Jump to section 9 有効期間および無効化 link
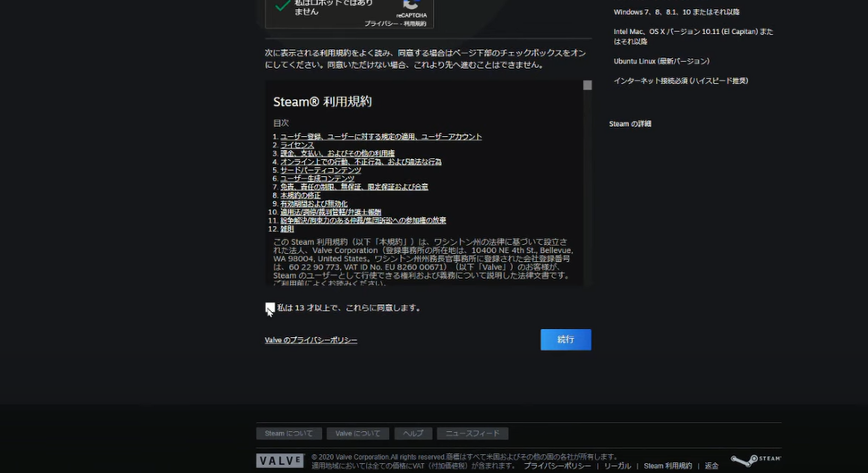 (313, 204)
